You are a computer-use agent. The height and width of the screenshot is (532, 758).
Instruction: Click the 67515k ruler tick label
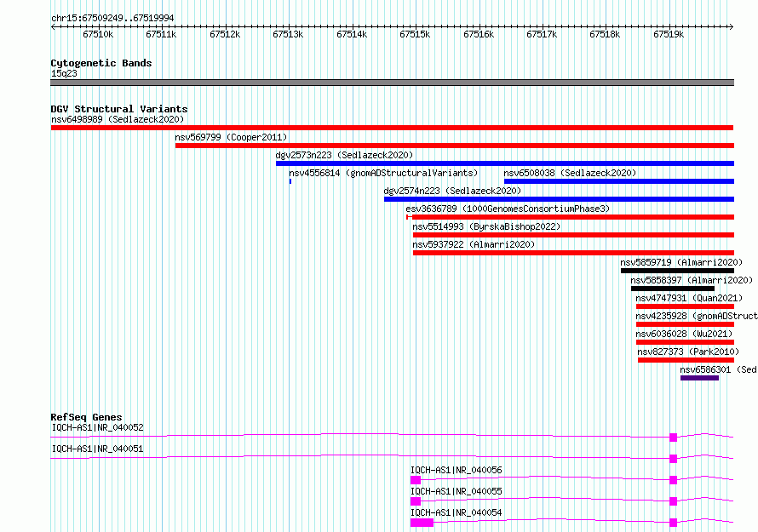tap(415, 34)
